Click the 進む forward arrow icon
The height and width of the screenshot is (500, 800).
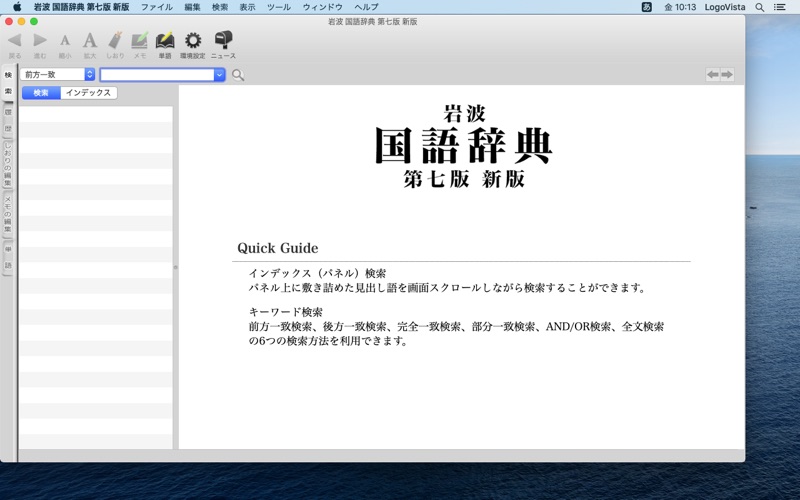pyautogui.click(x=40, y=41)
